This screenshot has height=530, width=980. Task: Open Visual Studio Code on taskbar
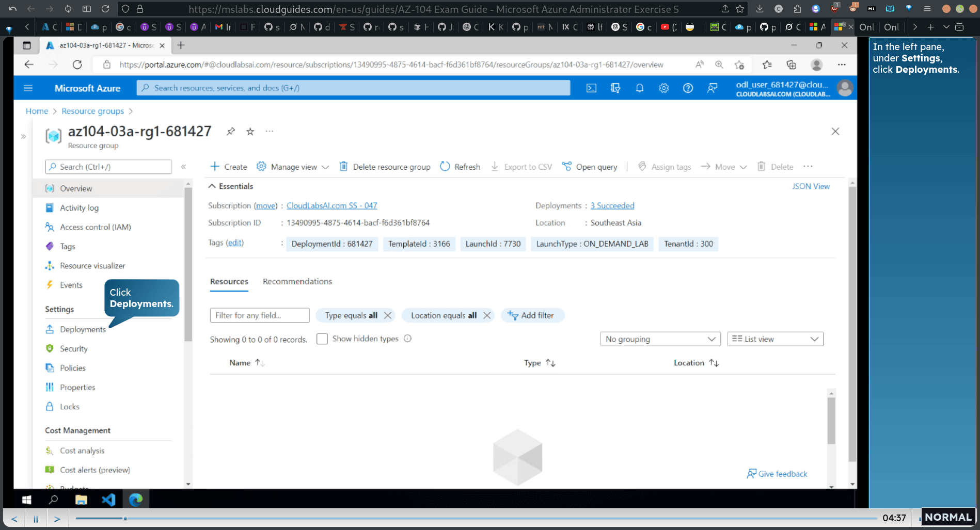tap(108, 500)
